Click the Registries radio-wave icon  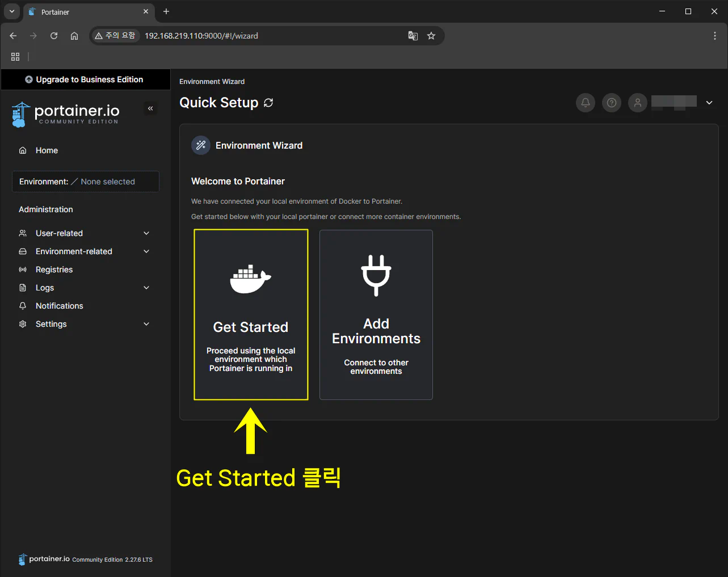23,269
